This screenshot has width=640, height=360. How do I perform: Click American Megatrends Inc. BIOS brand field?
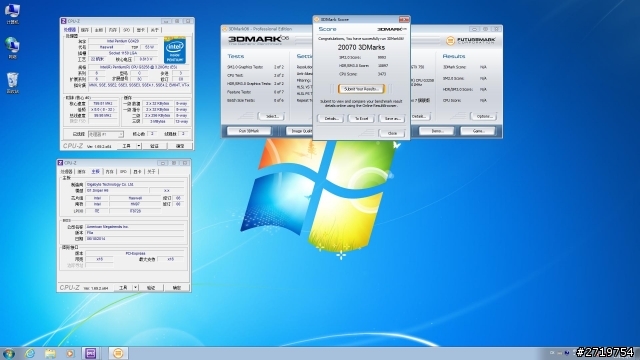[x=135, y=227]
